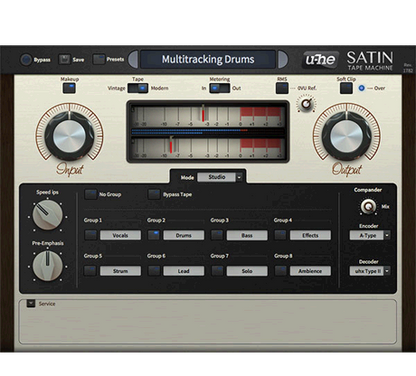Viewport: 416px width, 376px height.
Task: Click the lower VU meter
Action: [207, 148]
